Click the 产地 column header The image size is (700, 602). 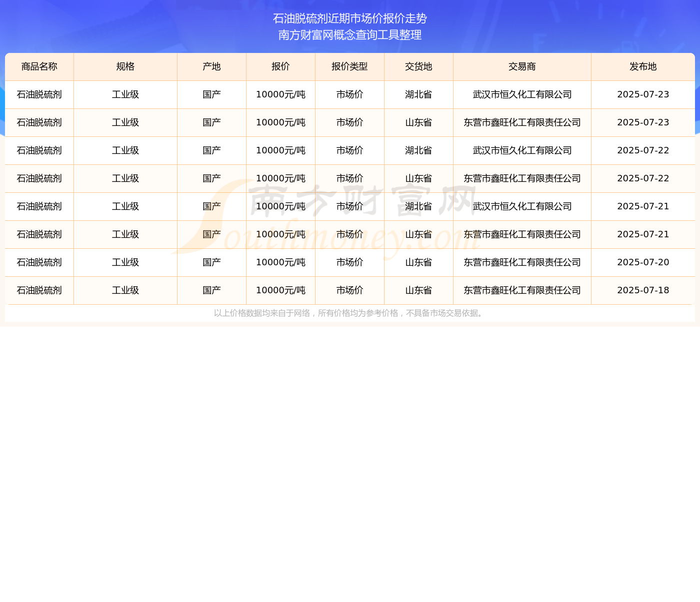pos(212,66)
